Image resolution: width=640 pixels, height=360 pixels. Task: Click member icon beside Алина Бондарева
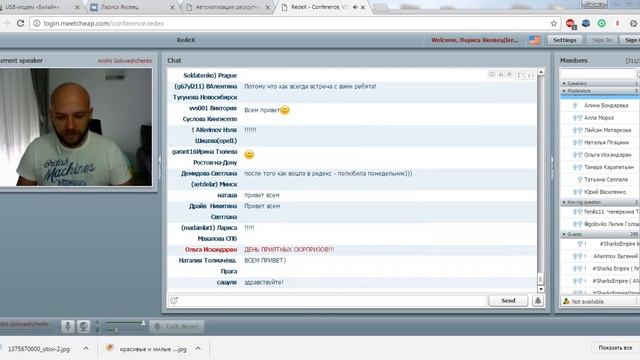(x=575, y=105)
